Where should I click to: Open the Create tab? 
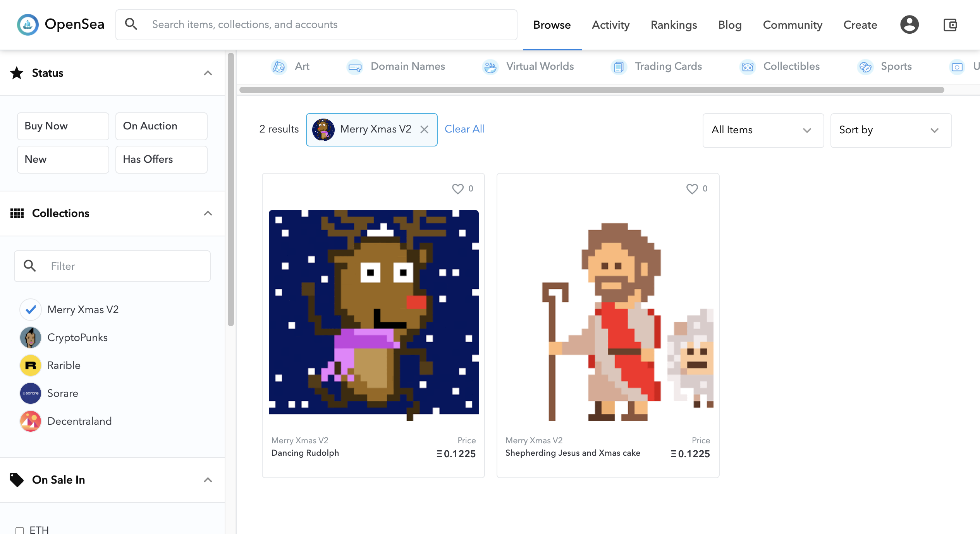860,25
